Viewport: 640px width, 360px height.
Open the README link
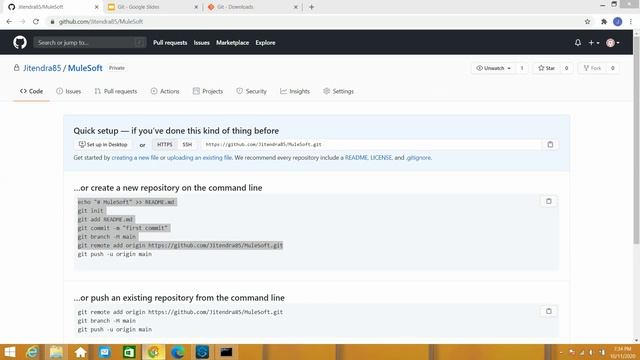tap(356, 158)
